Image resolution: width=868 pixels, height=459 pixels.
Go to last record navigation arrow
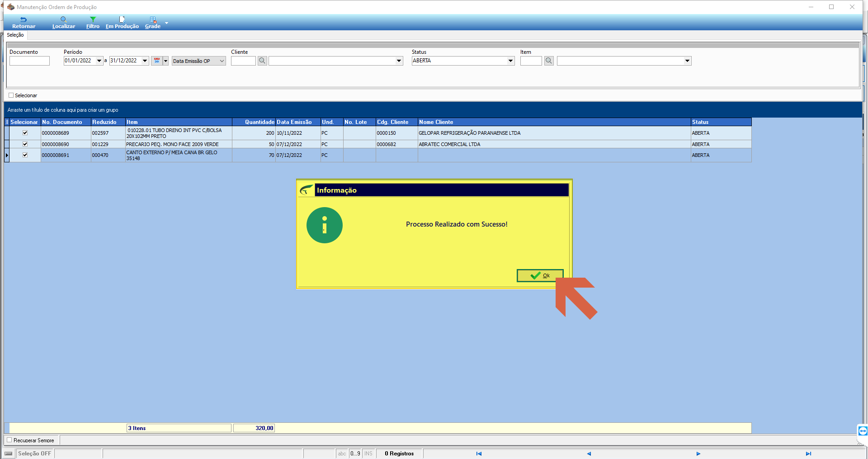pyautogui.click(x=808, y=454)
